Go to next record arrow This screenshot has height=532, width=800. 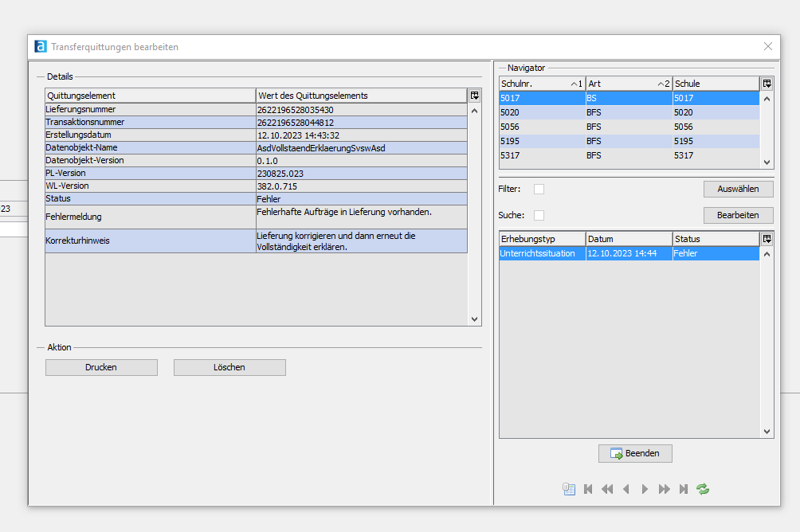point(645,489)
